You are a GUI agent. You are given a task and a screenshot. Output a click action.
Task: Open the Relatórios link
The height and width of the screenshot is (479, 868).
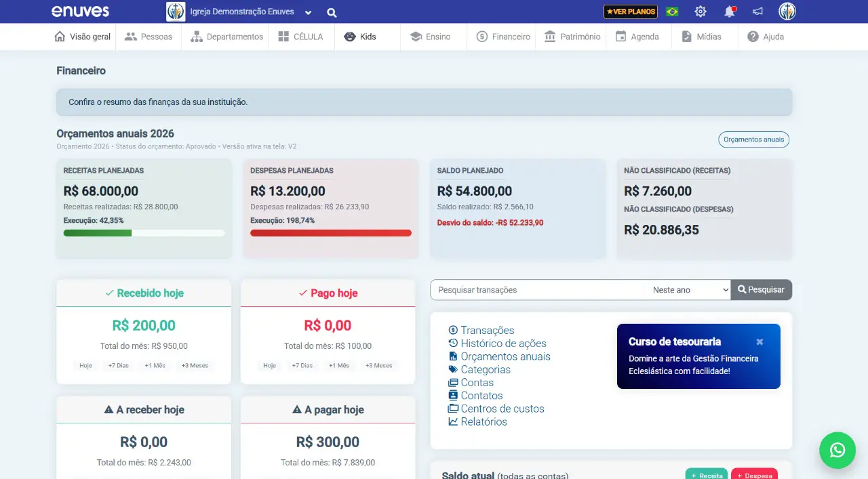(477, 421)
